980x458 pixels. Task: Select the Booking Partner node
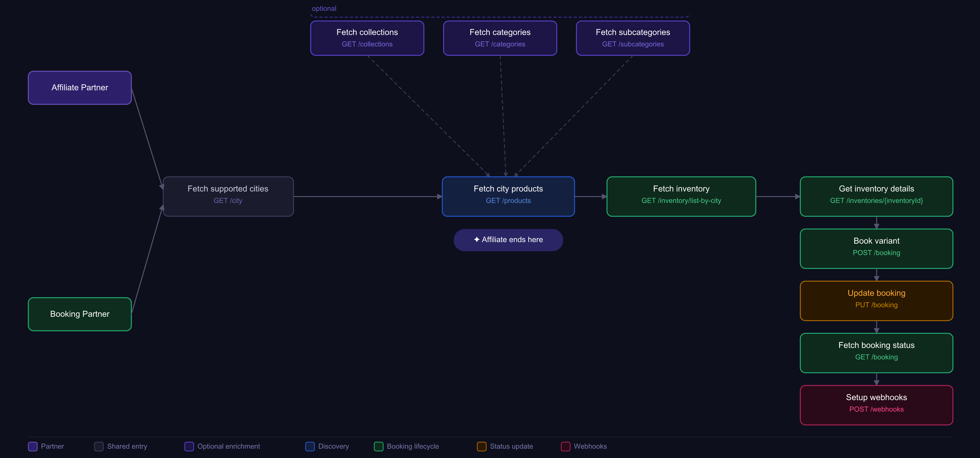(80, 314)
